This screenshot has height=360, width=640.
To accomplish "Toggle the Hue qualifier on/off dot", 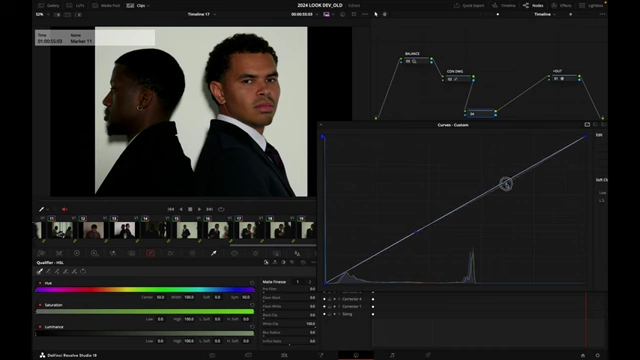I will coord(40,283).
